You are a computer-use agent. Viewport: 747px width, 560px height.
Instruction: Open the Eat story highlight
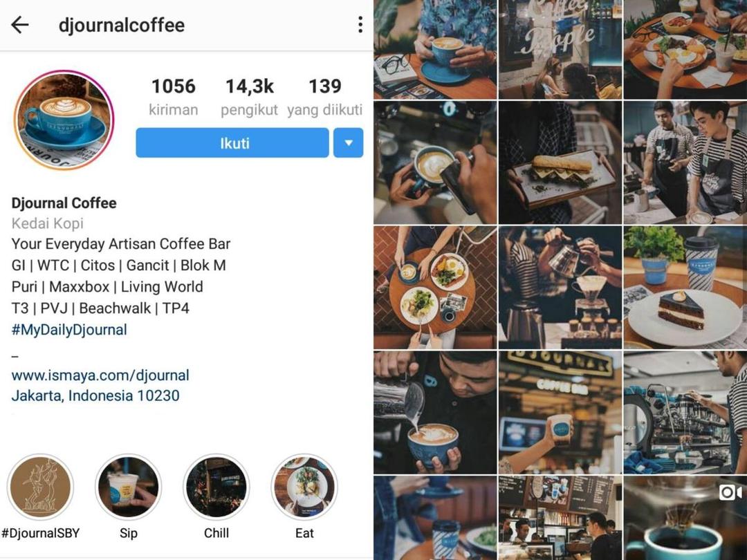click(x=304, y=486)
